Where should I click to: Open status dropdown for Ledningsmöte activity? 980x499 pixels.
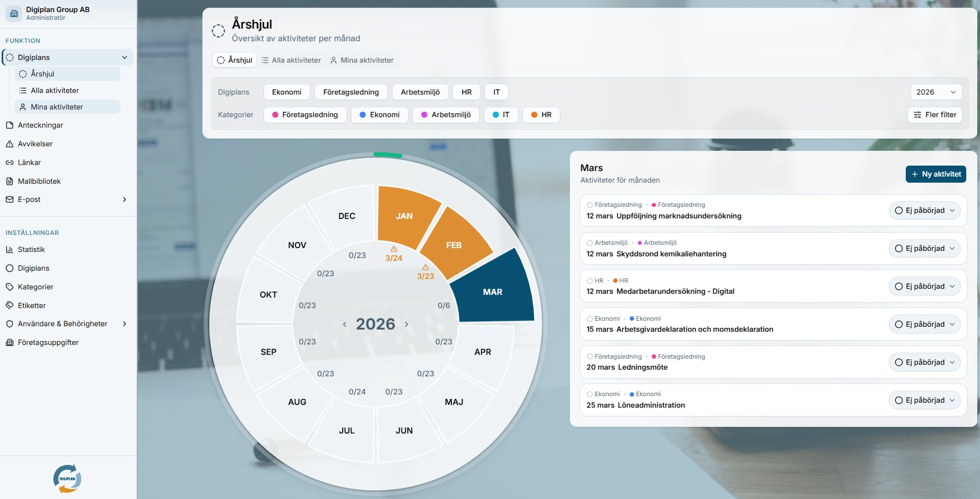tap(924, 363)
